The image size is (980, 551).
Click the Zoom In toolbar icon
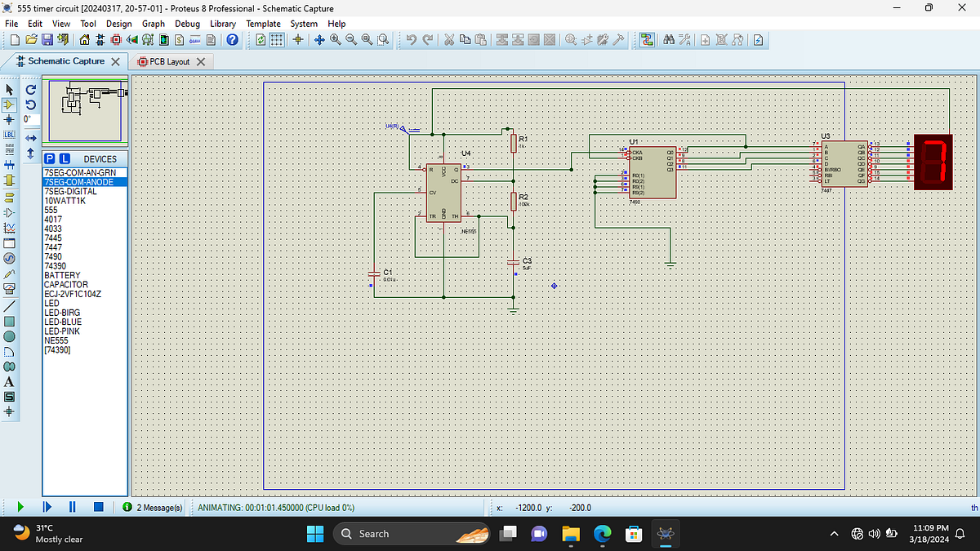point(334,39)
